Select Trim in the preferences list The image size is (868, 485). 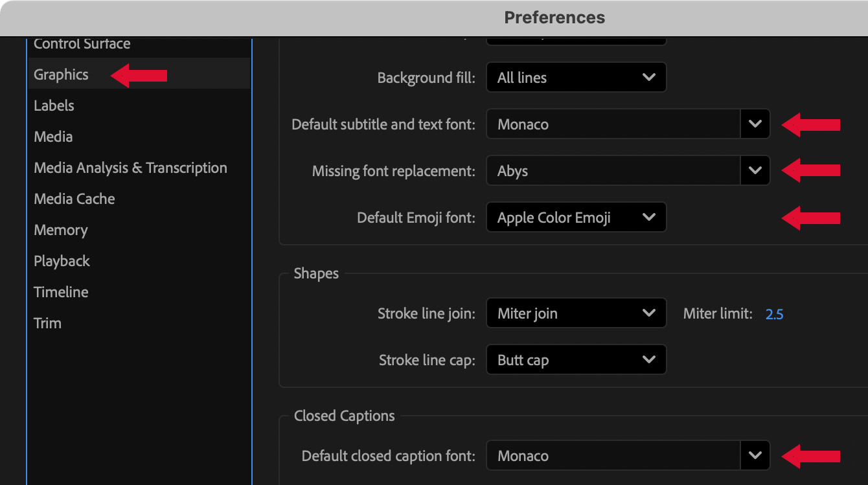(47, 324)
